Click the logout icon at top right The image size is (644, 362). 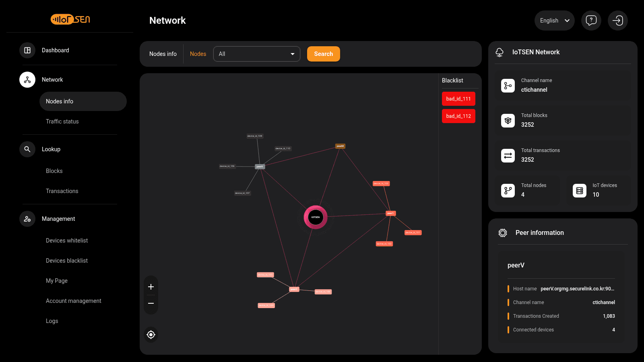(x=618, y=21)
